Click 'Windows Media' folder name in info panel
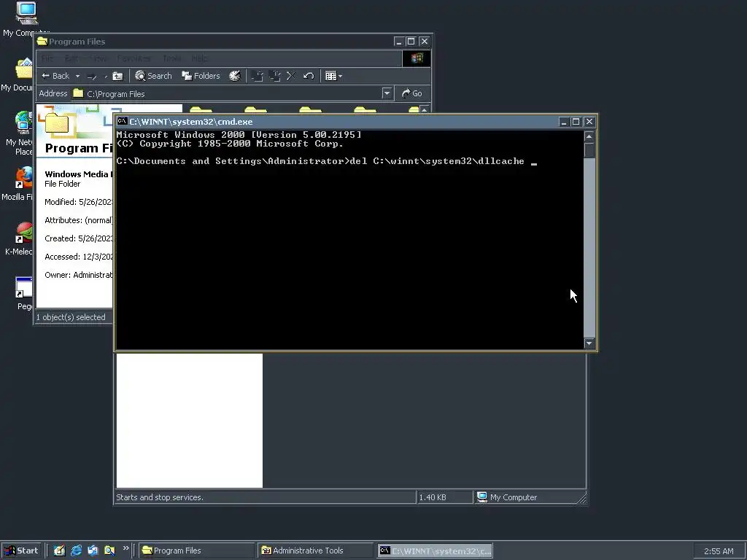 (77, 174)
